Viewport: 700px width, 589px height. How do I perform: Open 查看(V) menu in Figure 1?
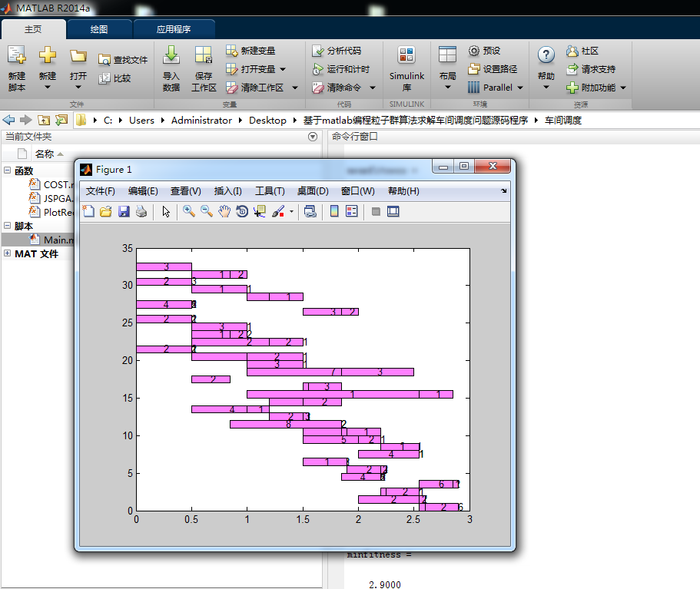[x=186, y=191]
